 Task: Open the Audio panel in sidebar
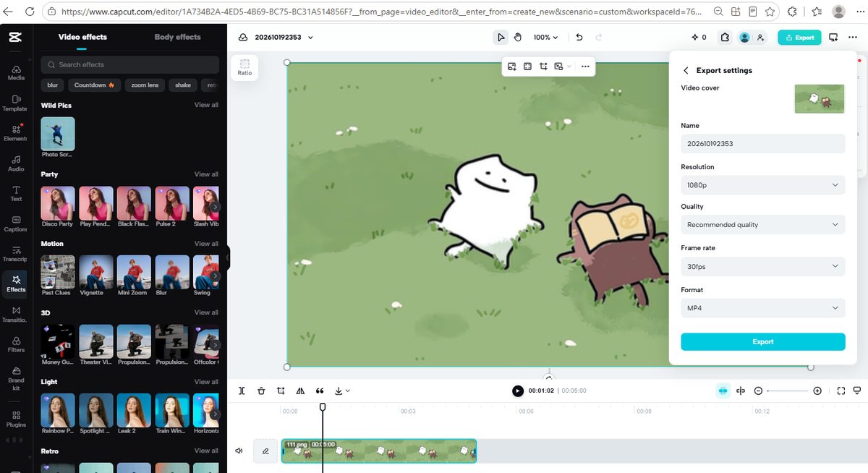click(x=16, y=163)
